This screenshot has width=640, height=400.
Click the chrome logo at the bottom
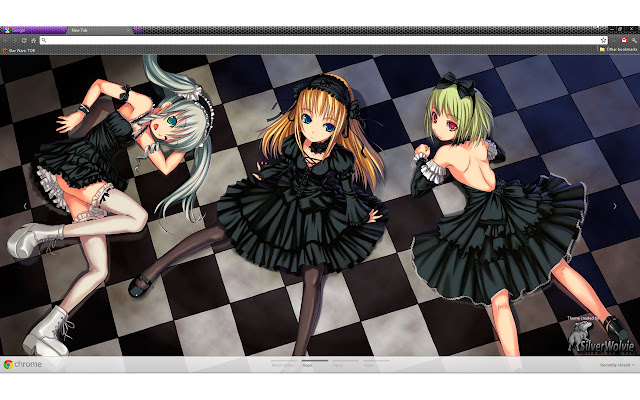(x=23, y=364)
